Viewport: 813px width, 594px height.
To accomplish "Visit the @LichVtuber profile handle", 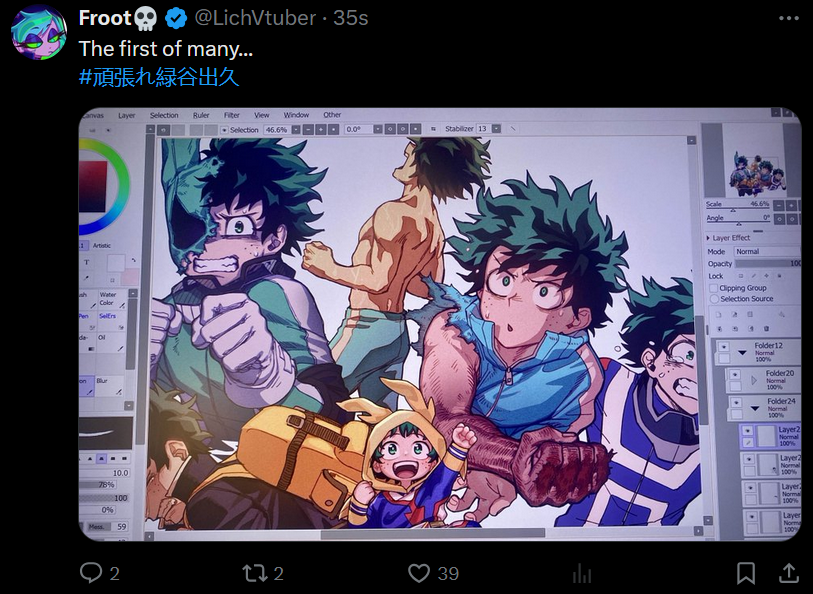I will click(255, 18).
